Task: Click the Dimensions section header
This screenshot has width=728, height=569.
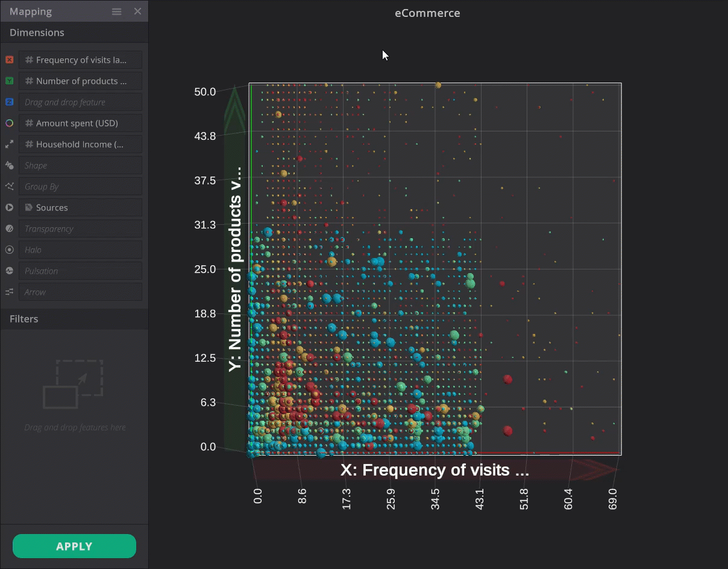Action: [74, 33]
